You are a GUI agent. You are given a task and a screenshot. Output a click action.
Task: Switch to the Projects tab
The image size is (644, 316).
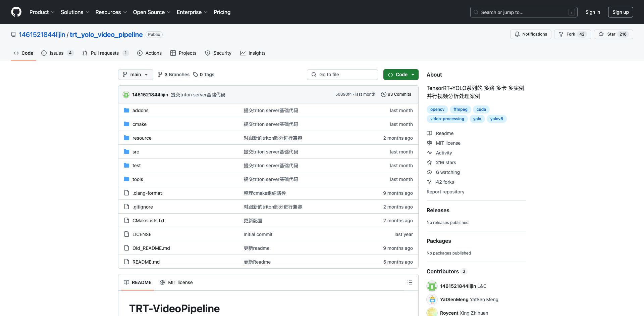coord(183,53)
